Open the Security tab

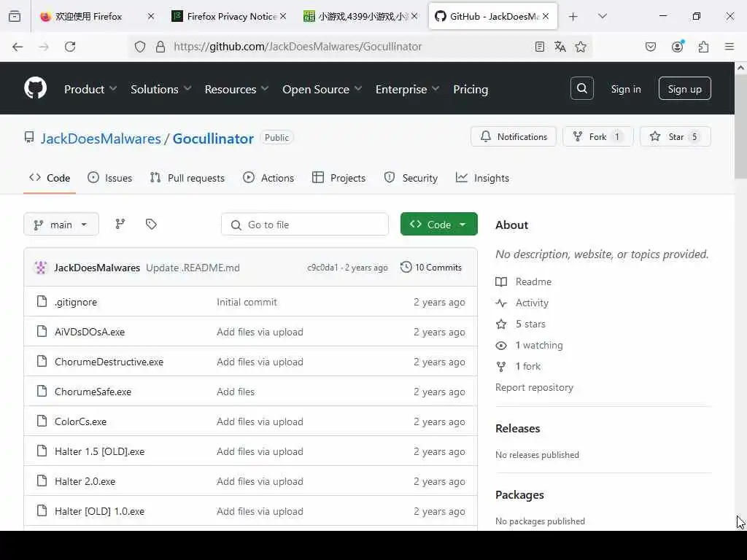click(x=411, y=178)
